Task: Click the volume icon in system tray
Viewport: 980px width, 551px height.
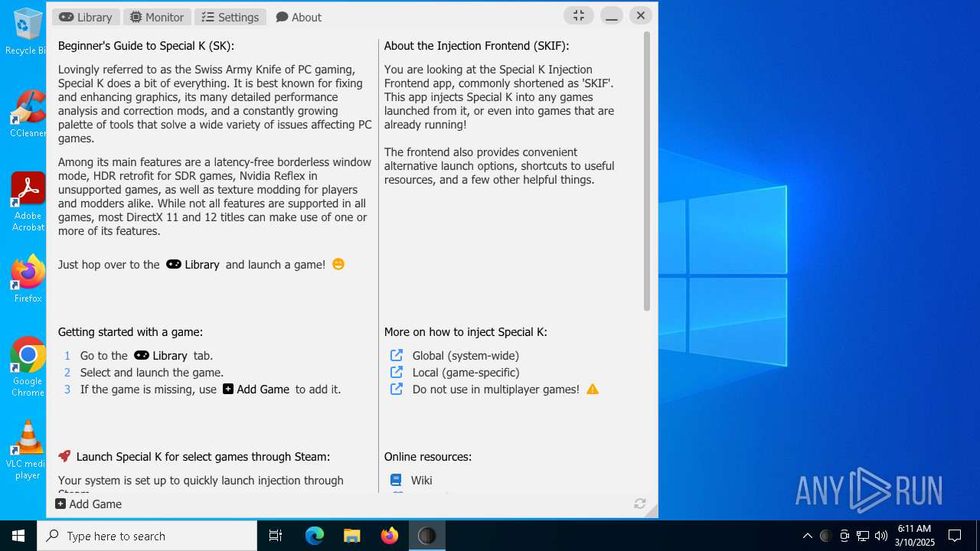Action: [x=881, y=536]
